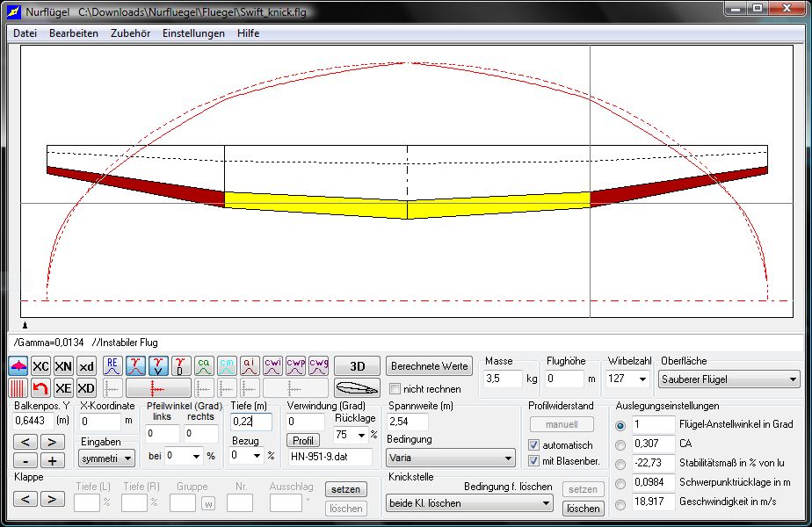Click the red undo arrow icon
Image resolution: width=812 pixels, height=527 pixels.
coord(40,388)
